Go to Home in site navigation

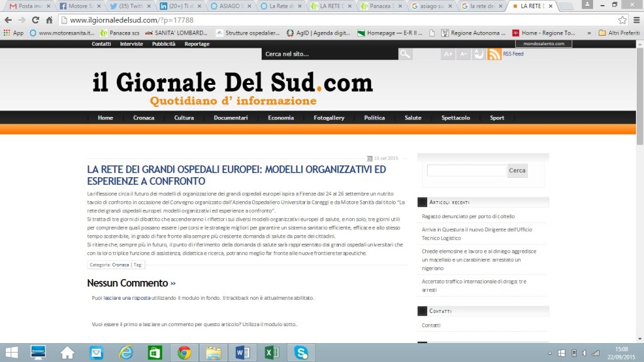click(106, 118)
